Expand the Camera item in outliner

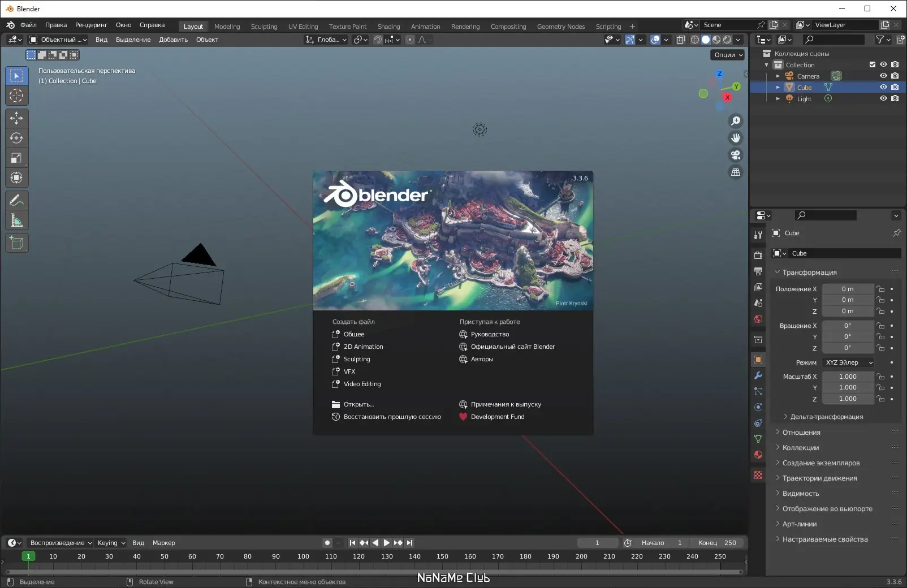(778, 76)
